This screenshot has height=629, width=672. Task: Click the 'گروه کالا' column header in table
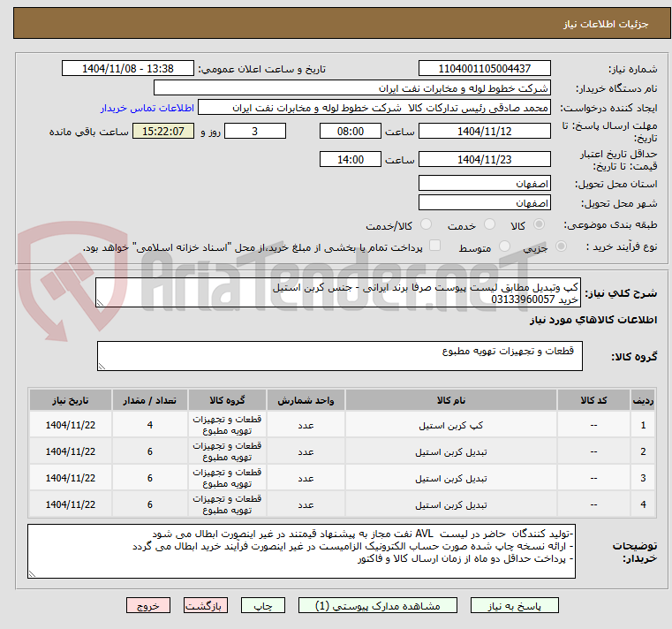(x=227, y=400)
